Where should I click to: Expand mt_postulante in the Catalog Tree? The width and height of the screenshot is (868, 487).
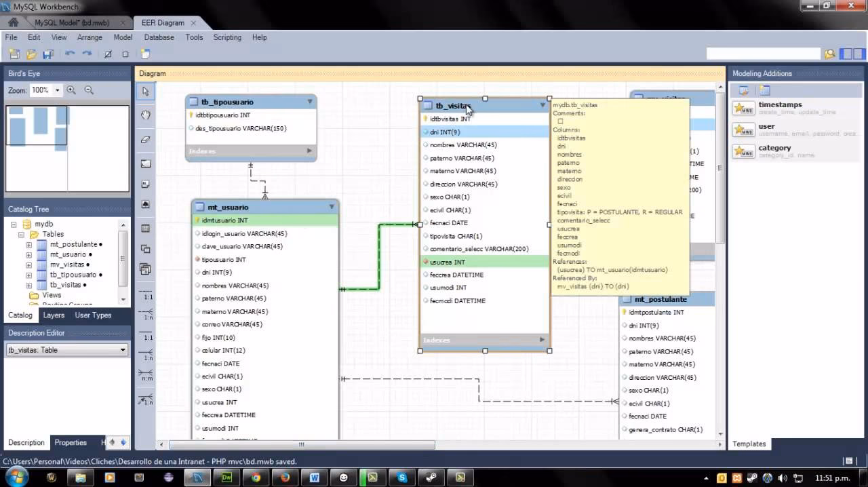tap(28, 245)
